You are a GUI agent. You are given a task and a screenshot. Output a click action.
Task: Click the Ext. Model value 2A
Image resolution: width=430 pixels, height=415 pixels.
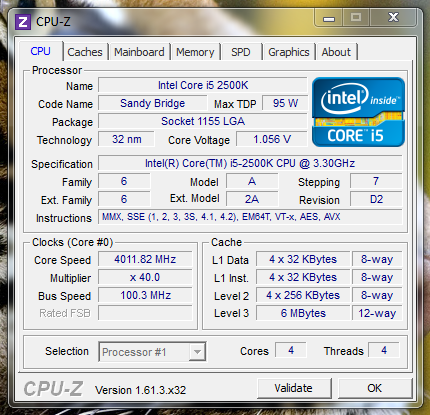(x=252, y=199)
